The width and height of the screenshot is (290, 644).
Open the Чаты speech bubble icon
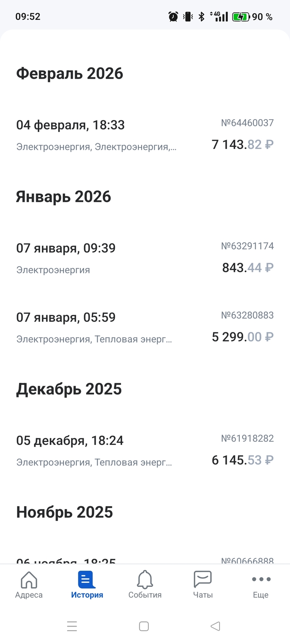pos(203,579)
